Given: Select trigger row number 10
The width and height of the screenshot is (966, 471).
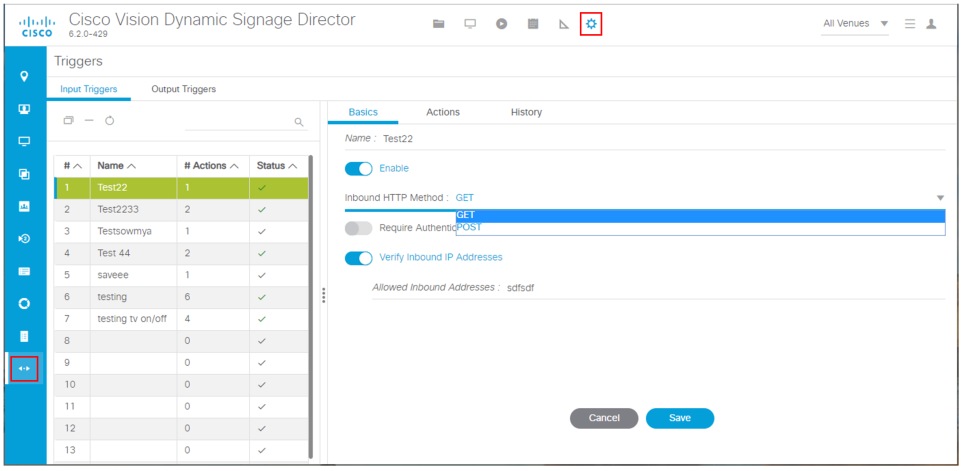Looking at the screenshot, I should (x=181, y=385).
